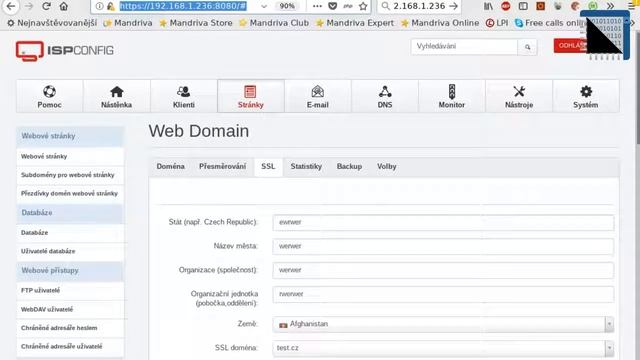The height and width of the screenshot is (360, 640).
Task: Show site information icon
Action: coord(99,6)
